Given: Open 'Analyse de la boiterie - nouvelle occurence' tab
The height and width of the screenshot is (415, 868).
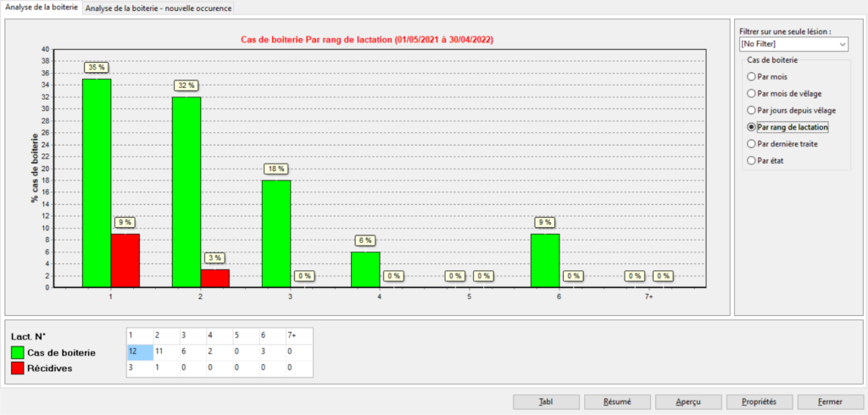Looking at the screenshot, I should (159, 8).
